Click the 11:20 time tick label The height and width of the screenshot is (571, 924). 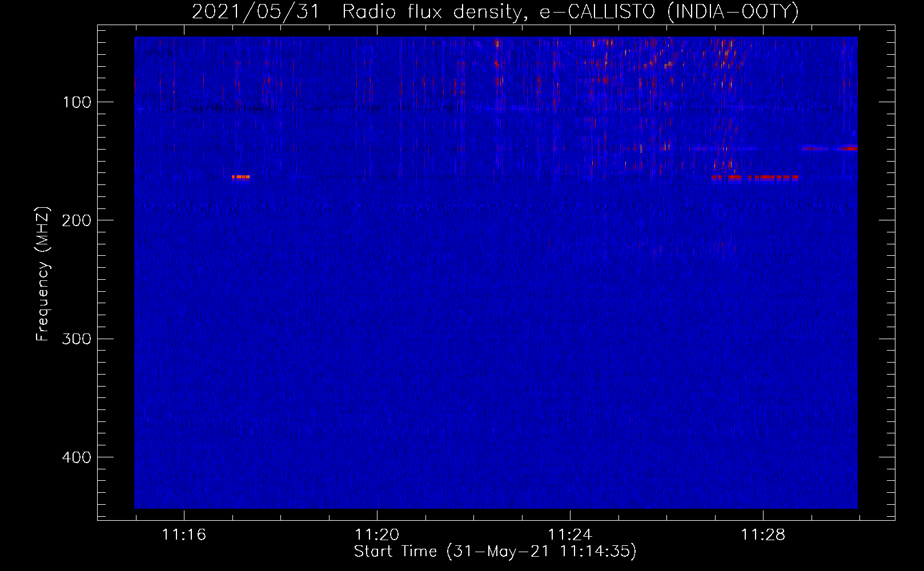click(377, 534)
